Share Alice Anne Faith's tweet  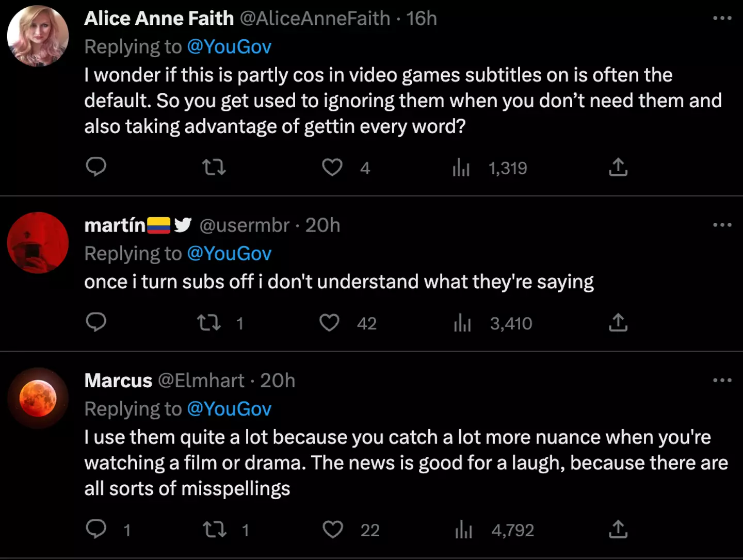pos(618,167)
